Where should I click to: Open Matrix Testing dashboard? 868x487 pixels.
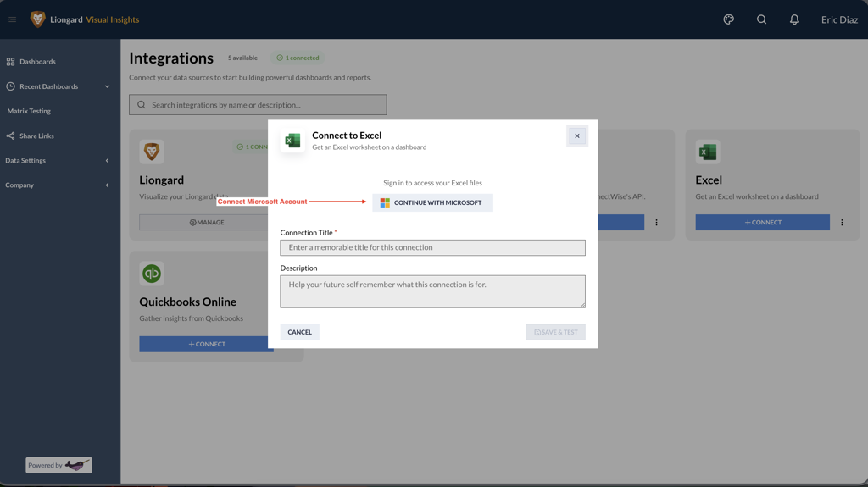(x=29, y=111)
